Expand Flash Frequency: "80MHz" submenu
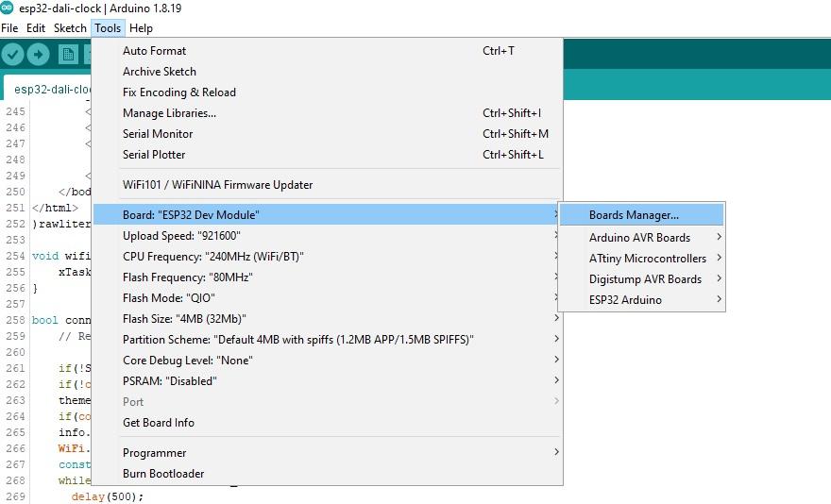The height and width of the screenshot is (504, 831). tap(326, 277)
